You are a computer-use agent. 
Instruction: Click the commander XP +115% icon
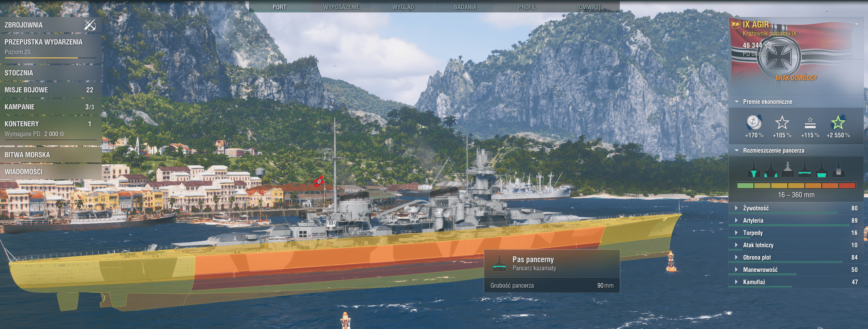point(810,123)
